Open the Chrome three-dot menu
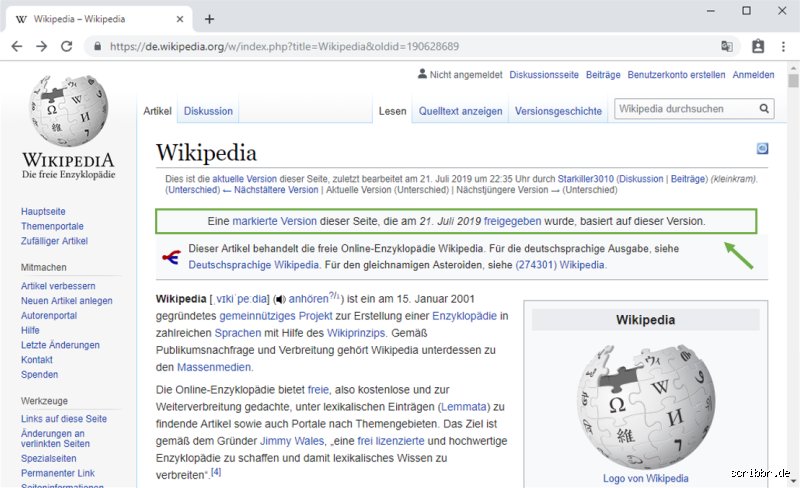The width and height of the screenshot is (800, 488). click(x=783, y=46)
